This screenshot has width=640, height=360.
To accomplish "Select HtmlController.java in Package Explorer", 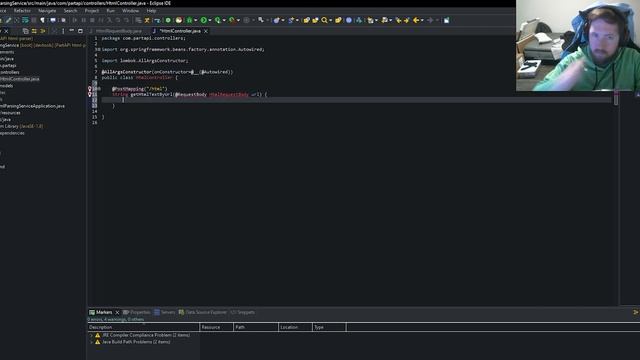I will point(20,79).
